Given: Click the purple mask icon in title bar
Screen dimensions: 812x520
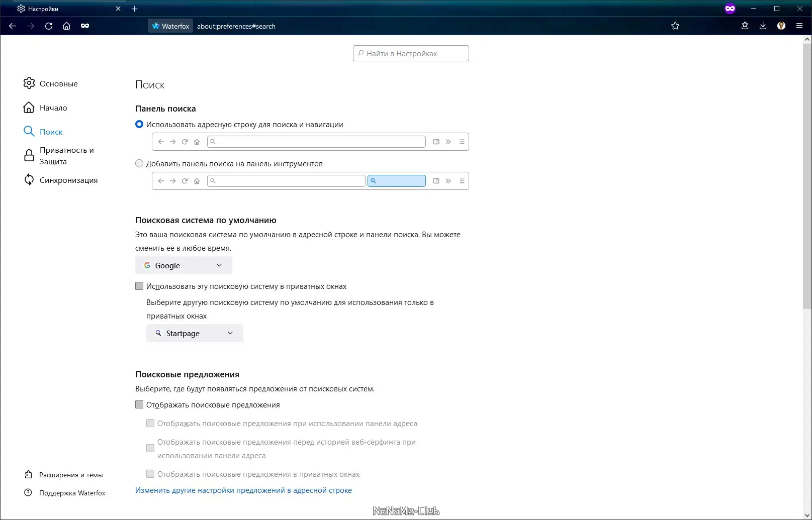Looking at the screenshot, I should coord(730,9).
